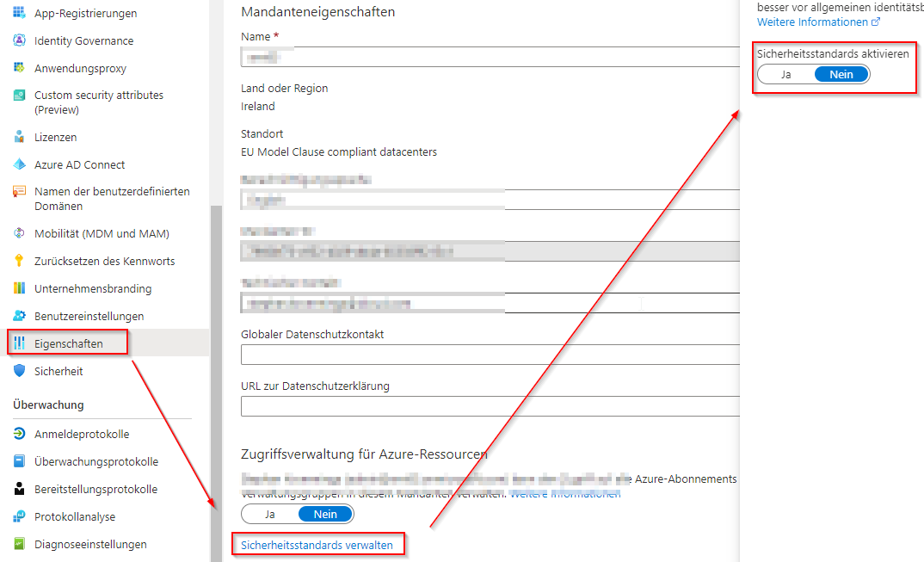
Task: Click the Sicherheitsstandards verwalten link
Action: [317, 545]
